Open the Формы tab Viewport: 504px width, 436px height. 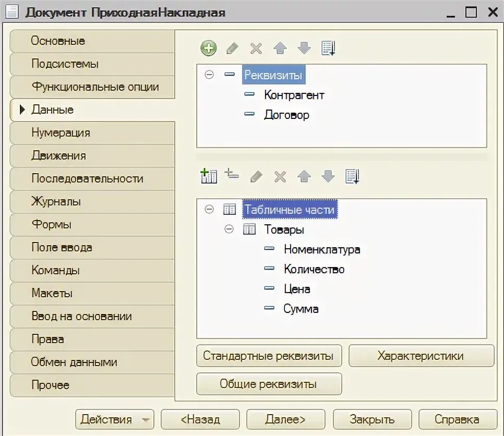92,225
